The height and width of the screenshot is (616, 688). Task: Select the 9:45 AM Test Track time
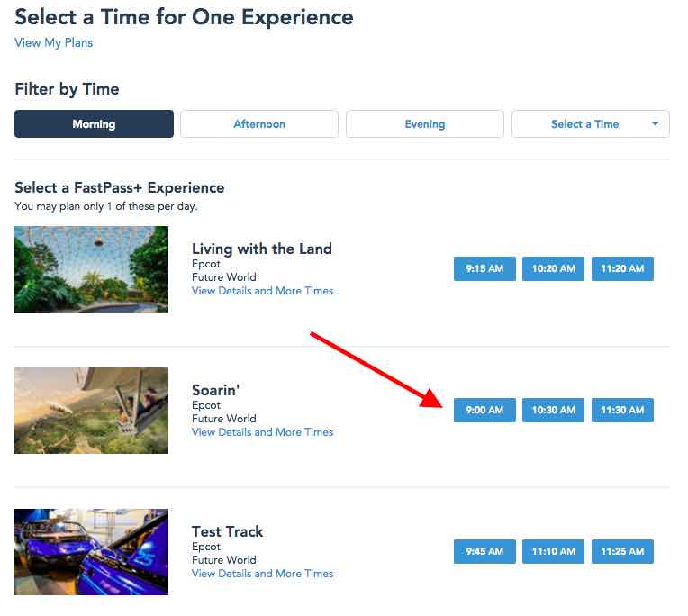[484, 551]
